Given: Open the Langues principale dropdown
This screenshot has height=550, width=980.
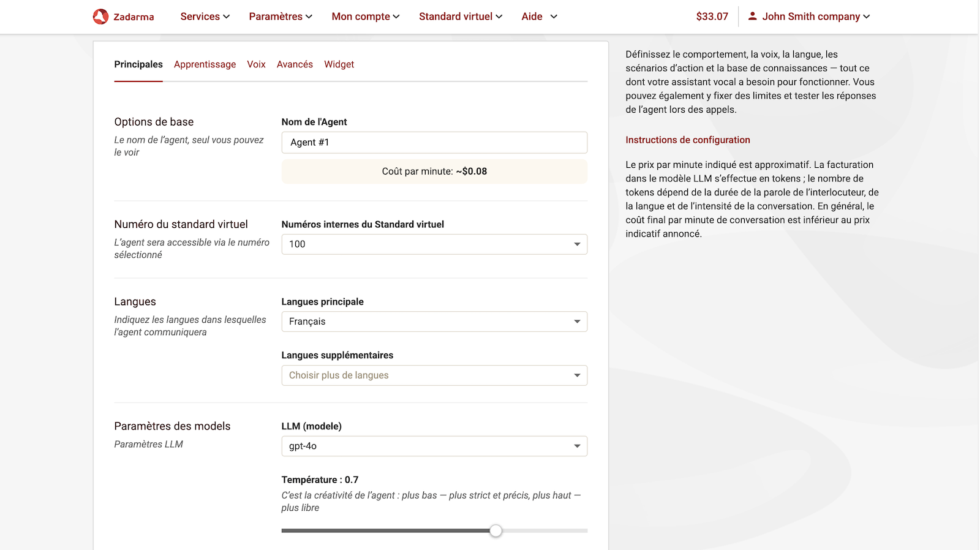Looking at the screenshot, I should coord(434,322).
